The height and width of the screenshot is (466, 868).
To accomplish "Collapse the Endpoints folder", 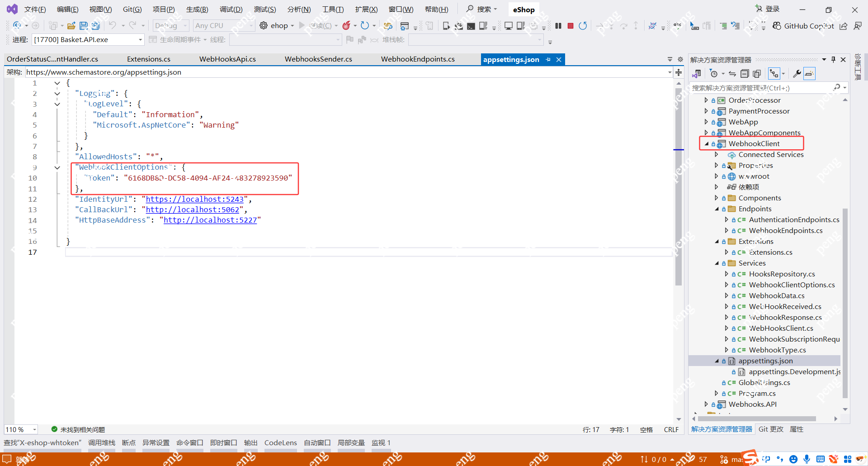I will click(717, 209).
